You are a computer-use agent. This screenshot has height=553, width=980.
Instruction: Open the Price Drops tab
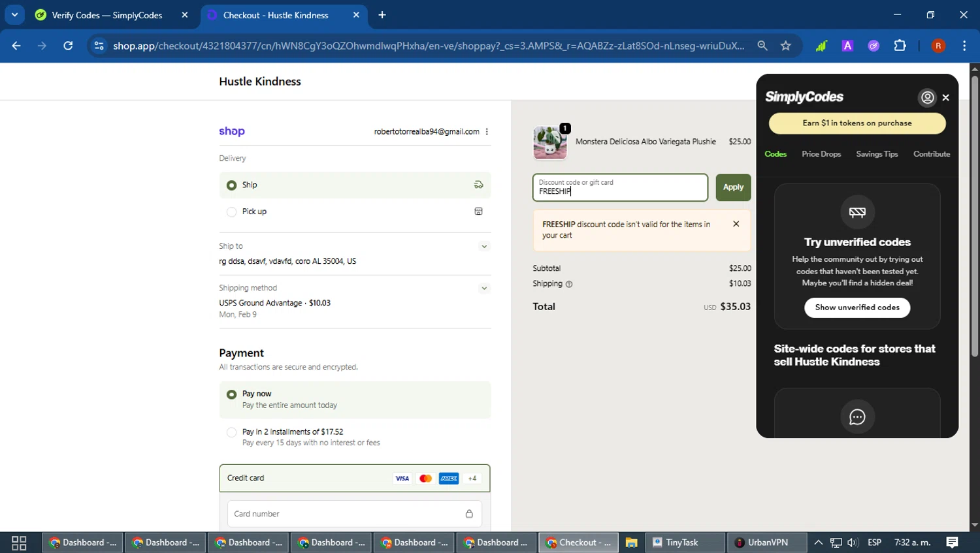(x=821, y=154)
